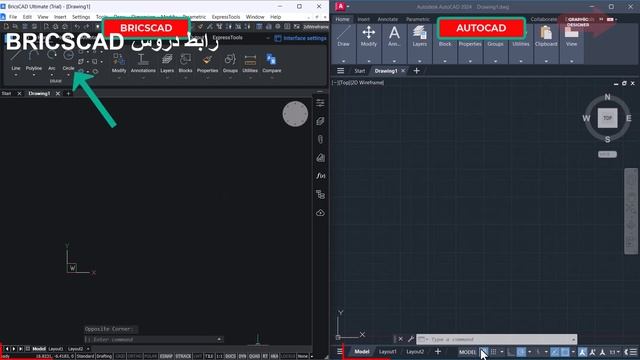Click the LookFrom view widget in BricsCAD
640x360 pixels.
coord(295,114)
